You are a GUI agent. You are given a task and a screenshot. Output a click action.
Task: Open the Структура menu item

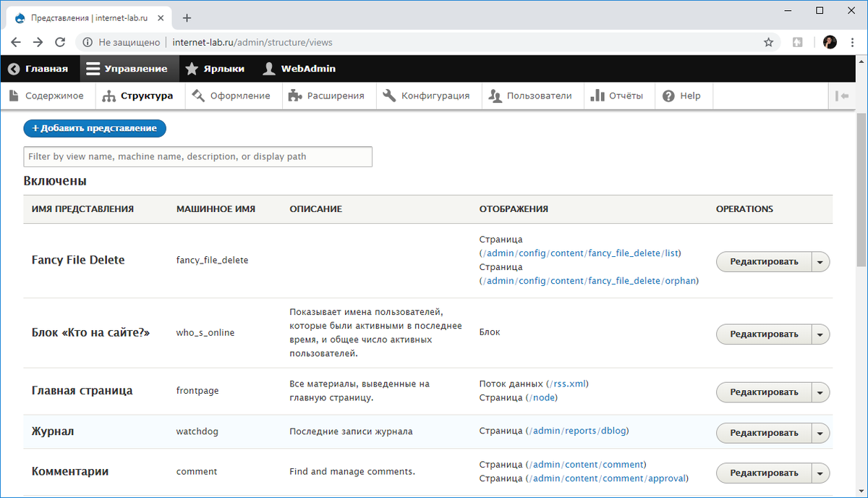pos(138,96)
